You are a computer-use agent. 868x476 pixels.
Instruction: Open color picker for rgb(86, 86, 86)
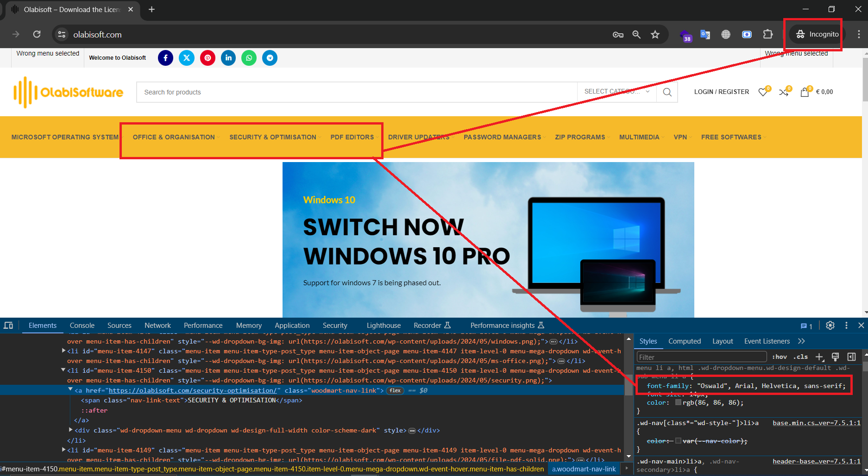coord(678,402)
